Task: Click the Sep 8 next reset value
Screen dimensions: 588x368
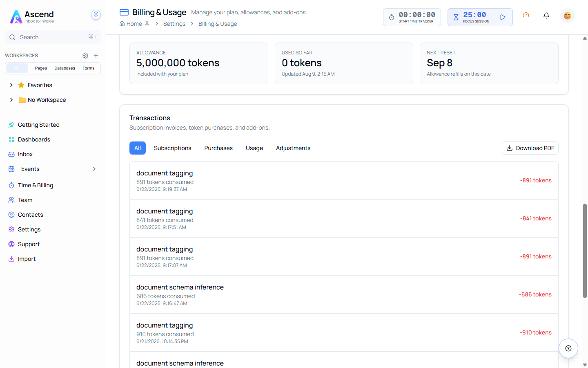Action: [x=439, y=63]
